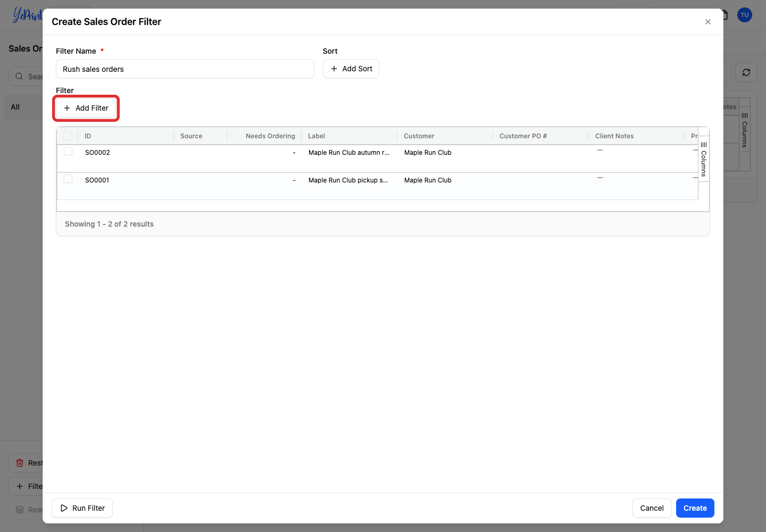Click the YoPrint logo
This screenshot has width=766, height=532.
(x=27, y=15)
